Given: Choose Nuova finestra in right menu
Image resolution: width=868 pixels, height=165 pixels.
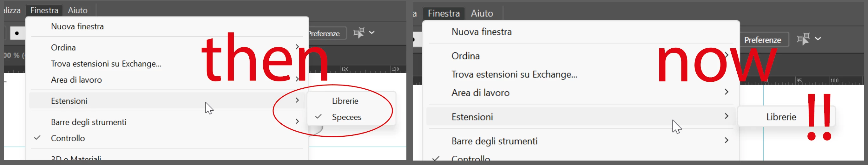Looking at the screenshot, I should point(581,32).
